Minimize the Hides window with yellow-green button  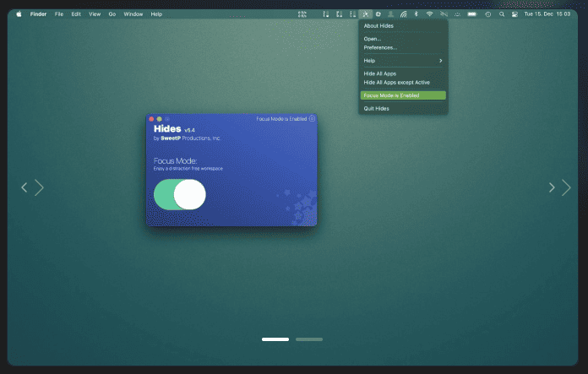click(160, 119)
